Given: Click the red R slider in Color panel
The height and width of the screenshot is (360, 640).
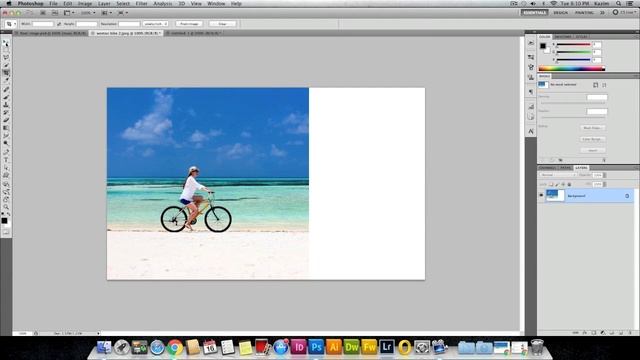Looking at the screenshot, I should (x=573, y=44).
